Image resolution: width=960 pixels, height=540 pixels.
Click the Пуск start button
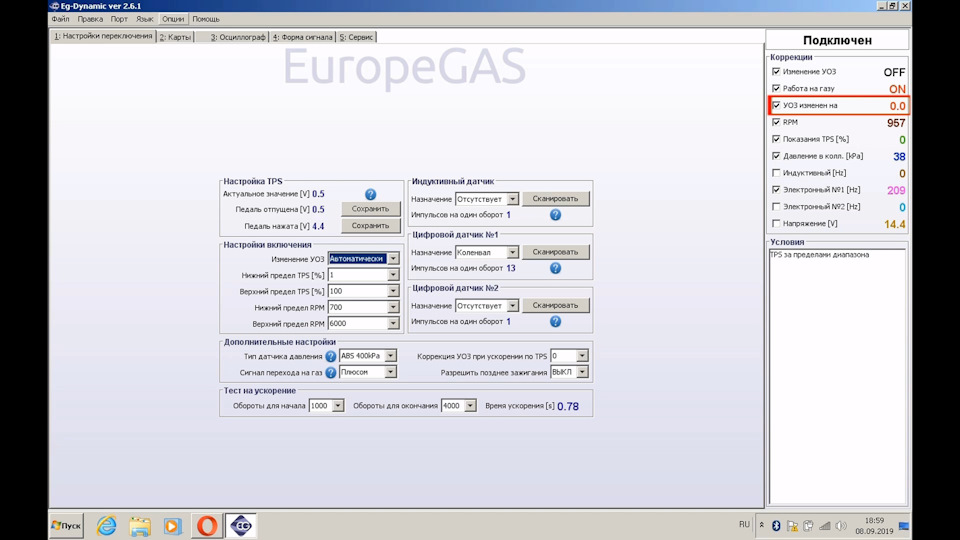67,525
